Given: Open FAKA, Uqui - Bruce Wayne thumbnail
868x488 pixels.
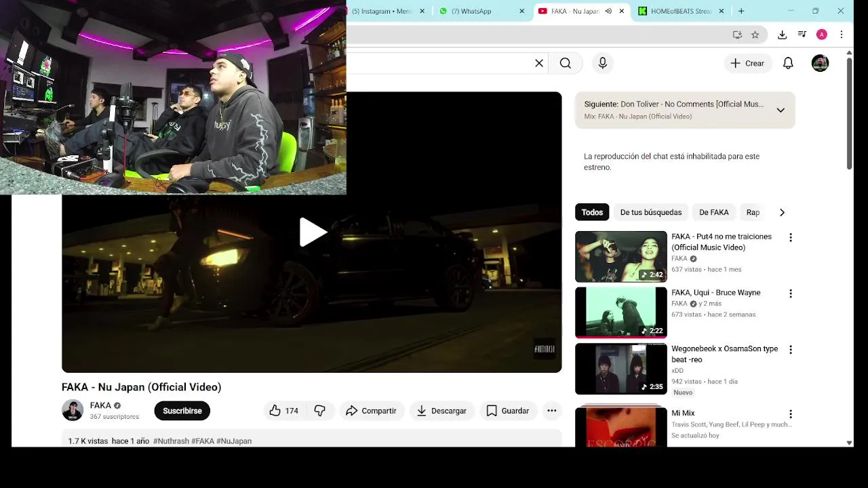Looking at the screenshot, I should tap(621, 312).
